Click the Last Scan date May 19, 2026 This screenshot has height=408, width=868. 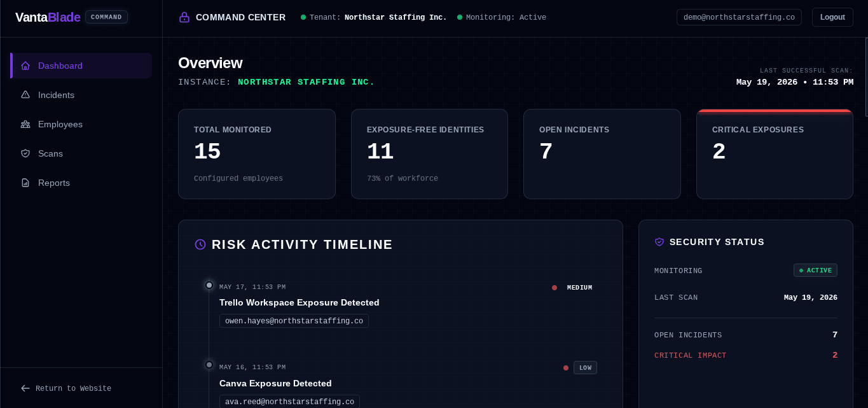coord(811,297)
